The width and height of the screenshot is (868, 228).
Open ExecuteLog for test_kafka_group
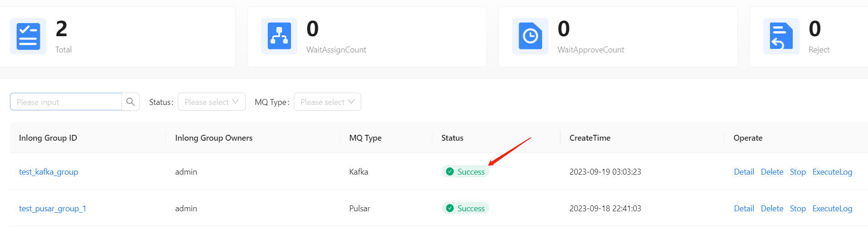tap(832, 172)
